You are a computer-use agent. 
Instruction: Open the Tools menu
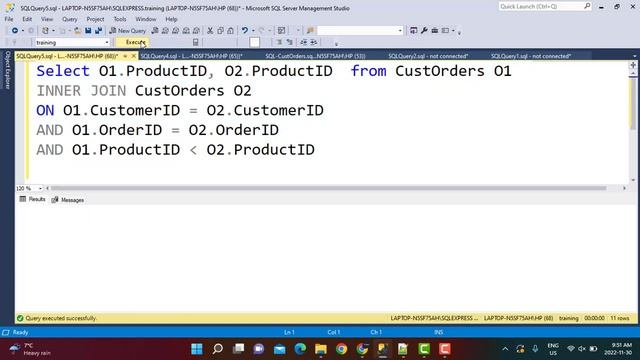(x=120, y=19)
